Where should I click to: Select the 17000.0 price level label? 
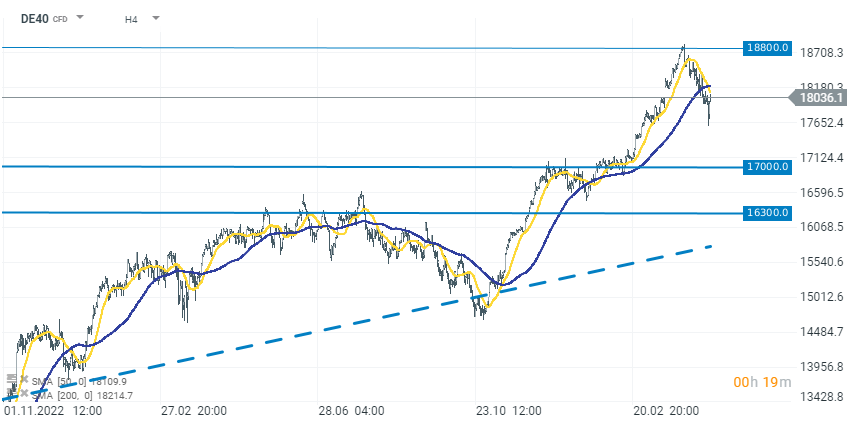[768, 166]
